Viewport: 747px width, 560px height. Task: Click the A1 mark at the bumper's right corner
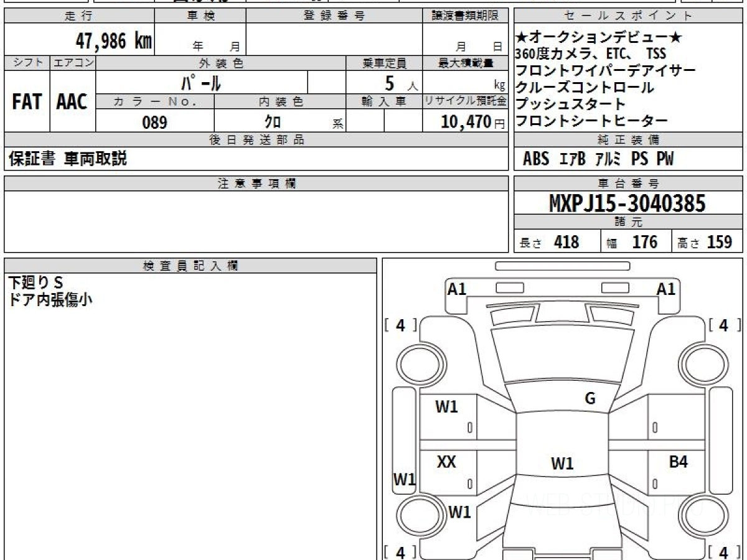tap(667, 289)
